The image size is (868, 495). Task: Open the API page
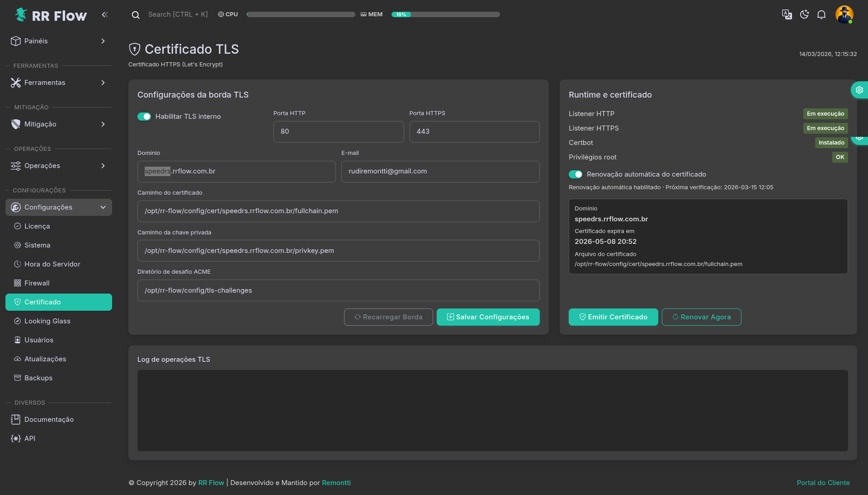tap(29, 438)
